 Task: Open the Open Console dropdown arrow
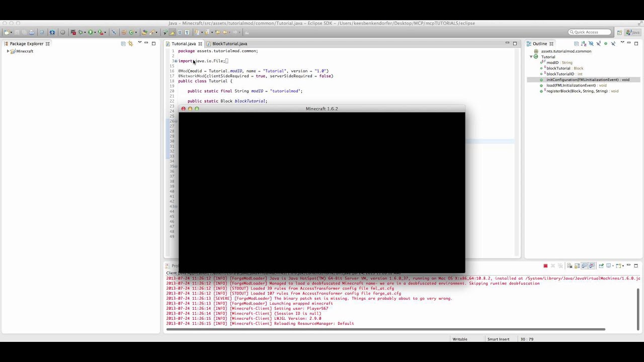(623, 265)
